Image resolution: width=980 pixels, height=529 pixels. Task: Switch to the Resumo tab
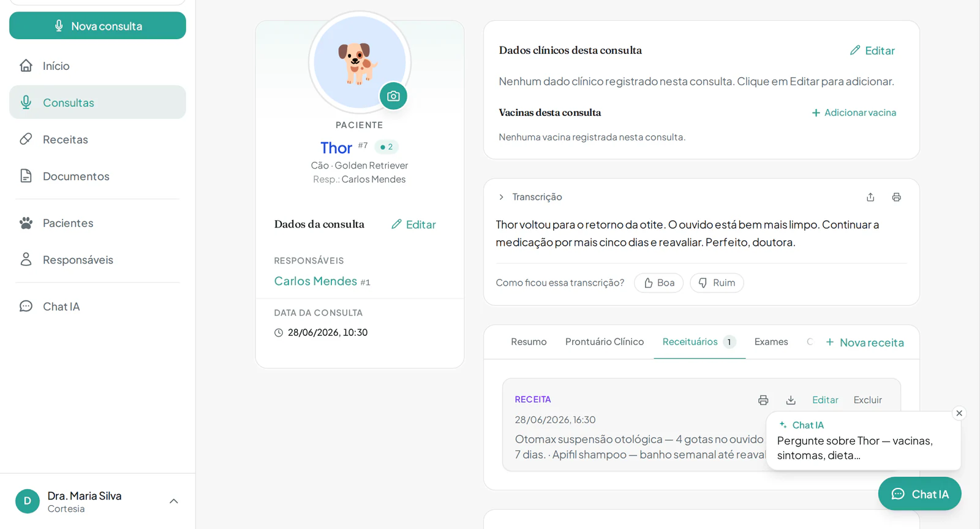point(529,341)
